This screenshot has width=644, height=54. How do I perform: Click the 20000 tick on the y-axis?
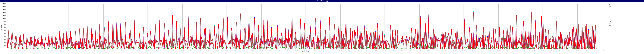pos(5,19)
